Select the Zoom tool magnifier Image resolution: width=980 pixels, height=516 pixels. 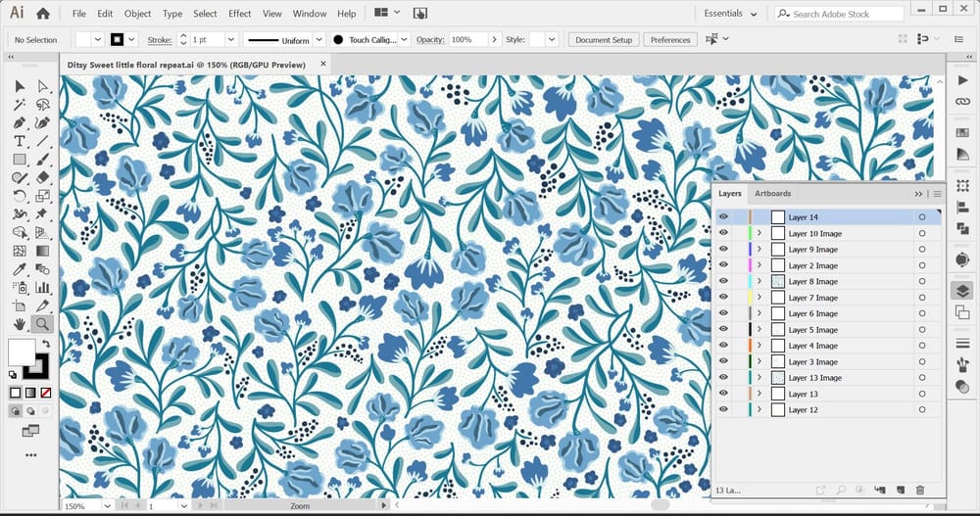(42, 324)
